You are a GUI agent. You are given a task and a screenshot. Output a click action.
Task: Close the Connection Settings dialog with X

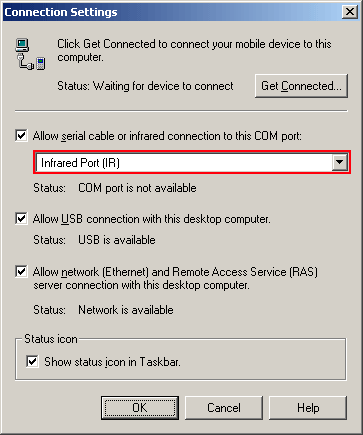350,12
